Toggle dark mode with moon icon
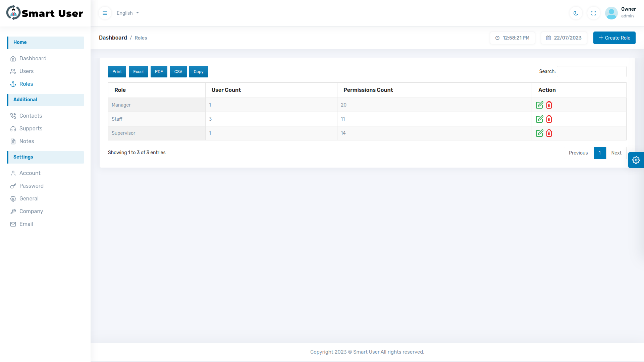The image size is (644, 362). pos(576,13)
